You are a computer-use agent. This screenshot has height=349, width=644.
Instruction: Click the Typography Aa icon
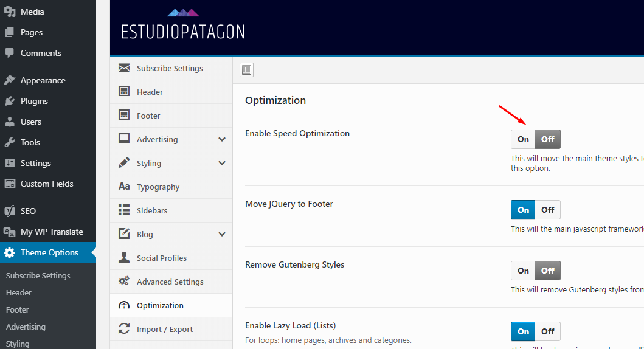124,186
